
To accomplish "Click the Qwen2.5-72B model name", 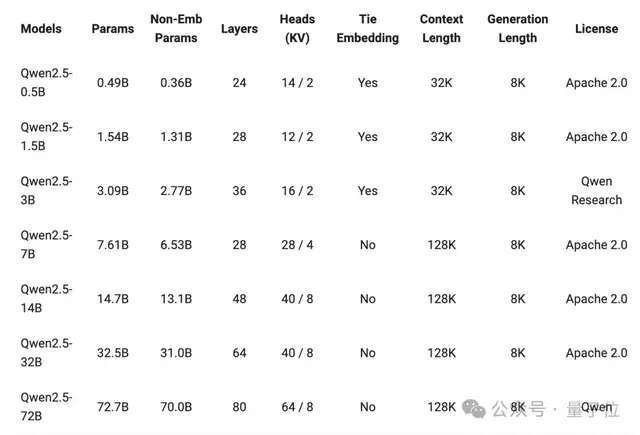I will 46,406.
